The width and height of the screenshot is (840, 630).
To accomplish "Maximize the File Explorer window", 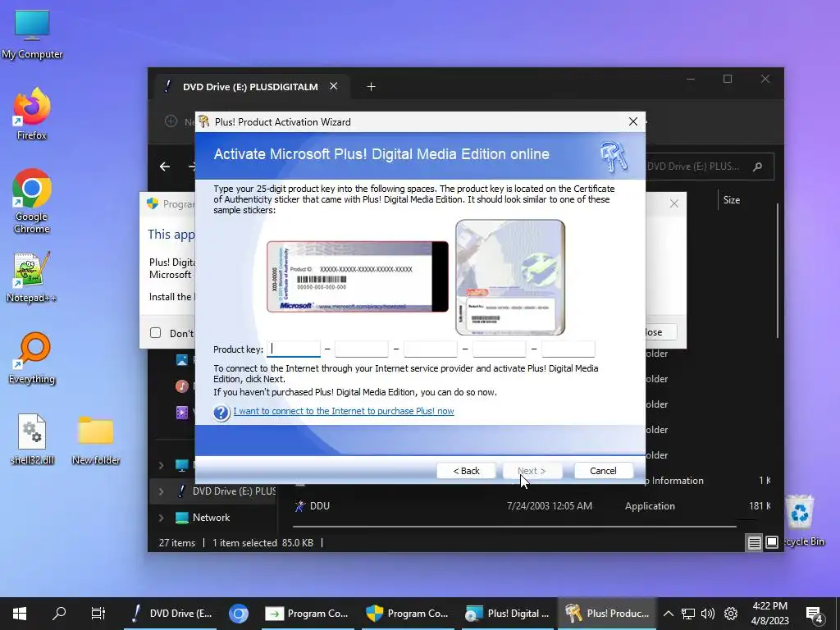I will coord(728,80).
